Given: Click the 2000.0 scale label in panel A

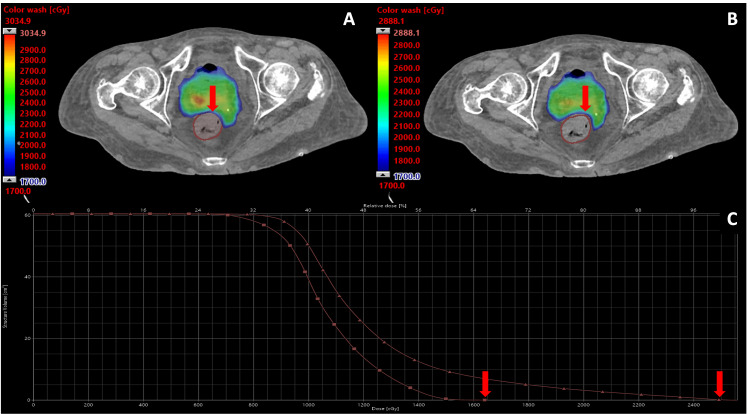Looking at the screenshot, I should (x=33, y=145).
